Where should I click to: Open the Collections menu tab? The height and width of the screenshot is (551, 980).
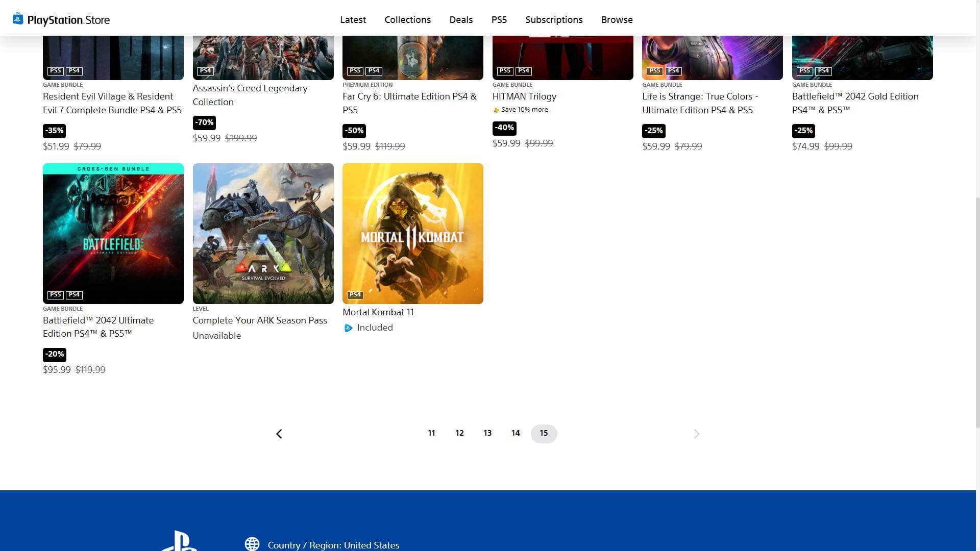(x=407, y=19)
